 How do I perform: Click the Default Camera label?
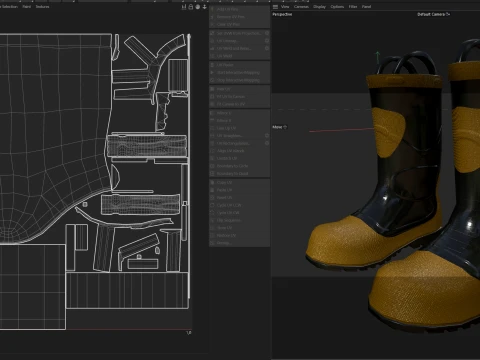(x=433, y=14)
